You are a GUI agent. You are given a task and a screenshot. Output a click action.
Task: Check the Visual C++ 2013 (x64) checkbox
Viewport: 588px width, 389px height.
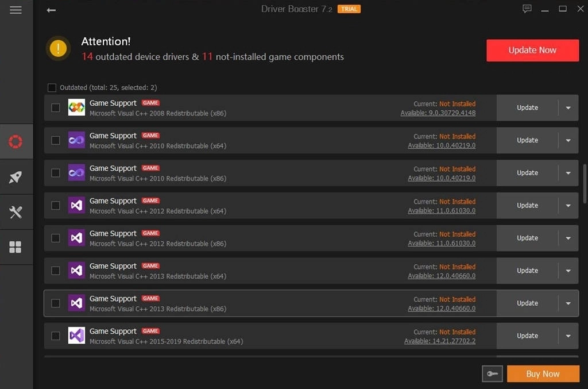tap(56, 271)
